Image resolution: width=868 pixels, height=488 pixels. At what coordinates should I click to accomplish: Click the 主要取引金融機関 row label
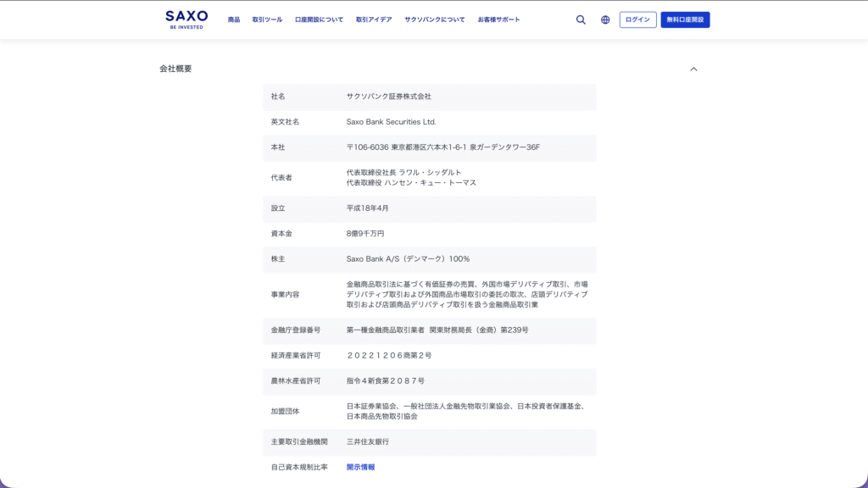click(x=299, y=441)
